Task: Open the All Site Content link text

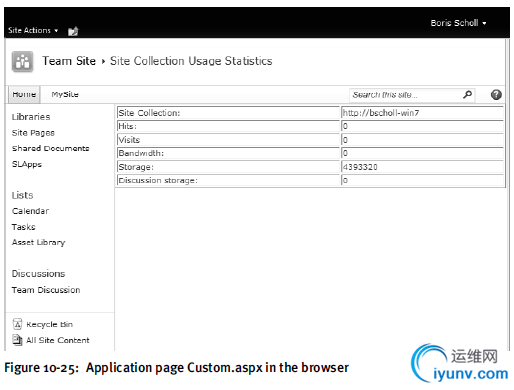Action: tap(58, 340)
